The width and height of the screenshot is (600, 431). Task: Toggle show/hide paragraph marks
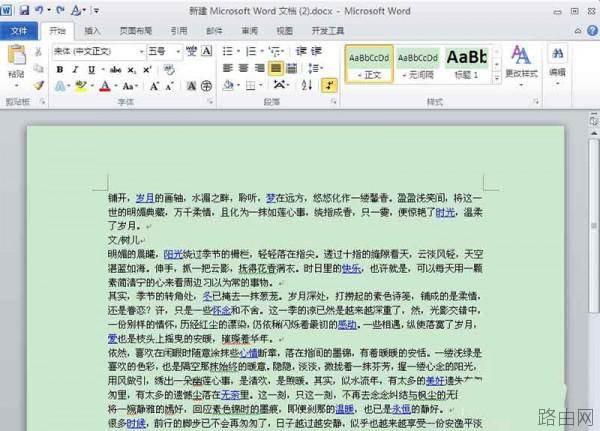point(329,85)
